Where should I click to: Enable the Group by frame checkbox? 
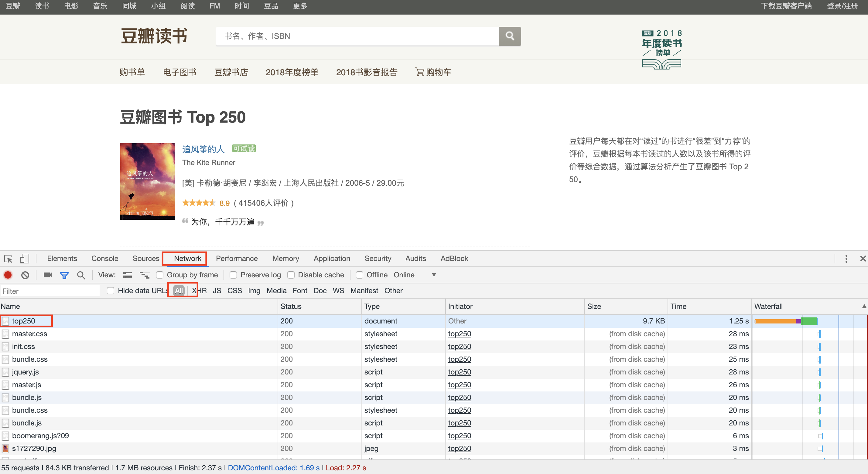point(160,275)
